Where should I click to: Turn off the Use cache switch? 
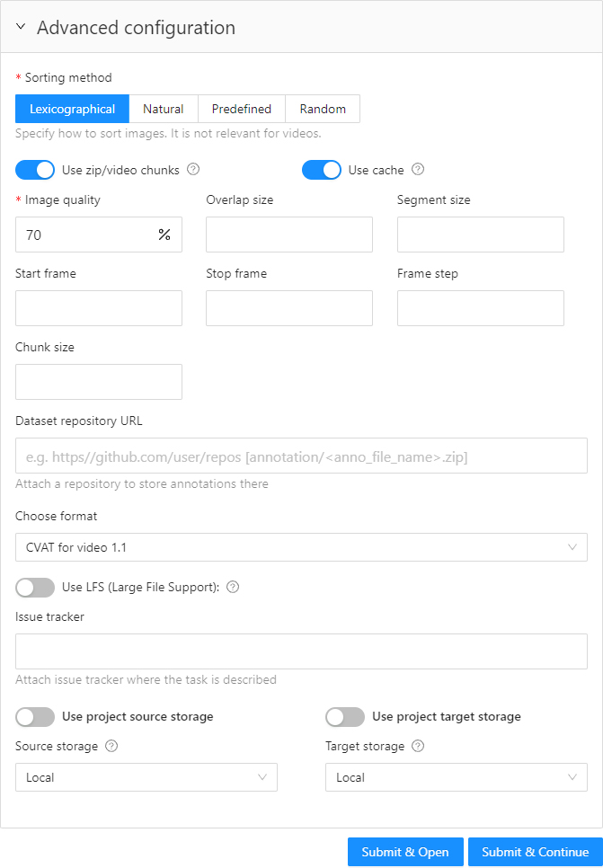pyautogui.click(x=321, y=170)
